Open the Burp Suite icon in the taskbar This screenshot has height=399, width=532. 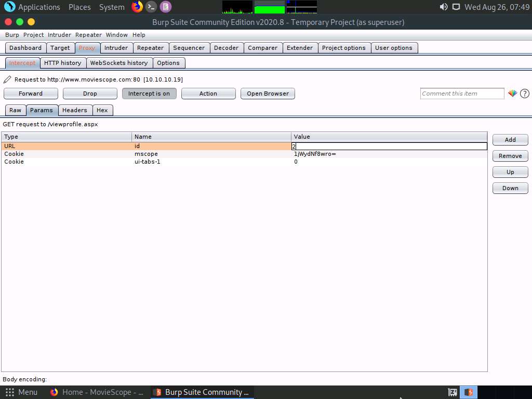202,392
